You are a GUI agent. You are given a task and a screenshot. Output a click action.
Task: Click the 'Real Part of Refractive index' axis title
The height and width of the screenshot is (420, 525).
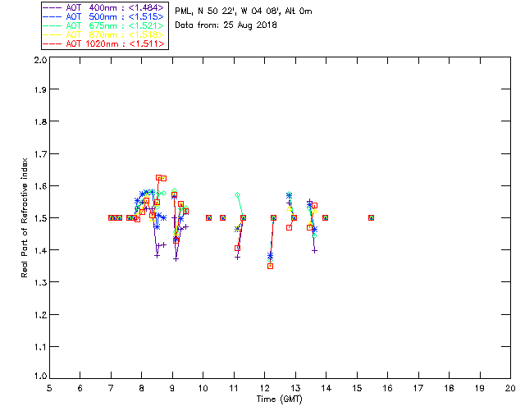(24, 217)
